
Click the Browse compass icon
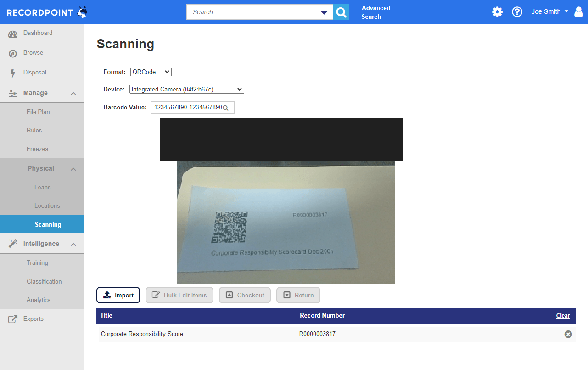[13, 53]
